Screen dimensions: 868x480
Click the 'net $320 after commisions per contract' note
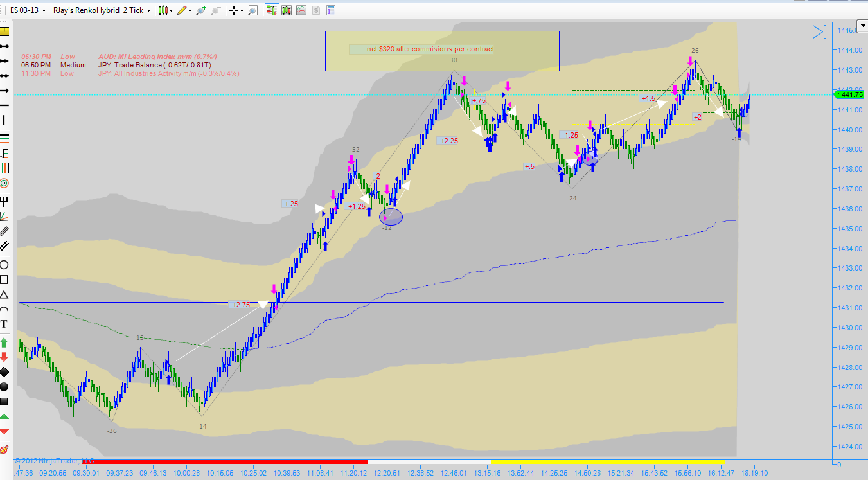coord(430,49)
